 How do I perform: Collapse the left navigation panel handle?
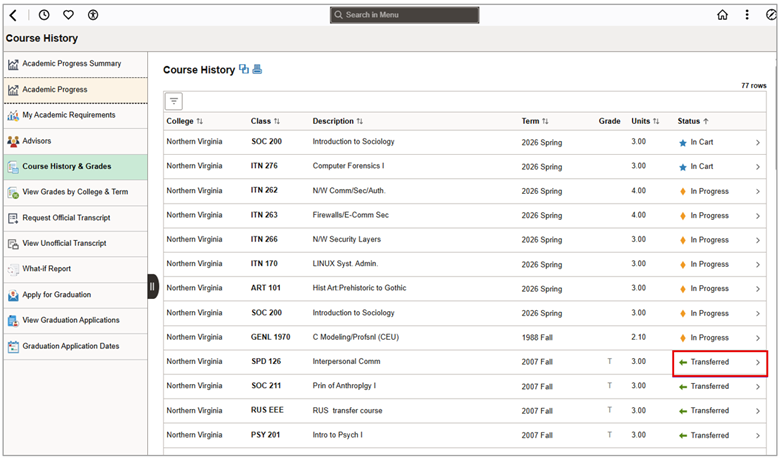tap(153, 287)
